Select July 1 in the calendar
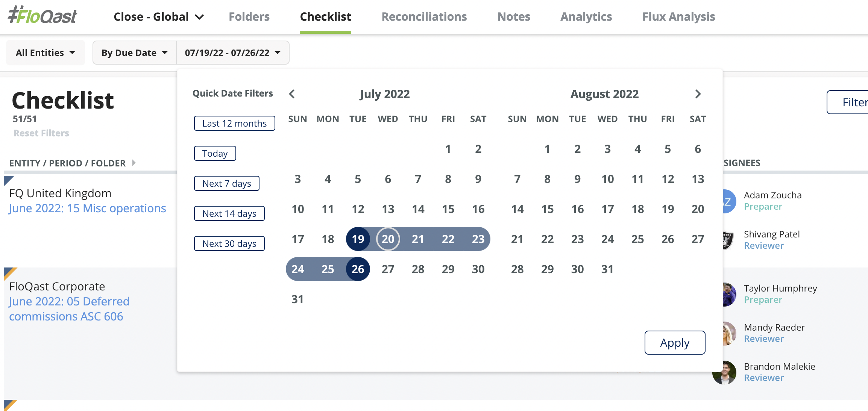The height and width of the screenshot is (411, 868). coord(448,149)
